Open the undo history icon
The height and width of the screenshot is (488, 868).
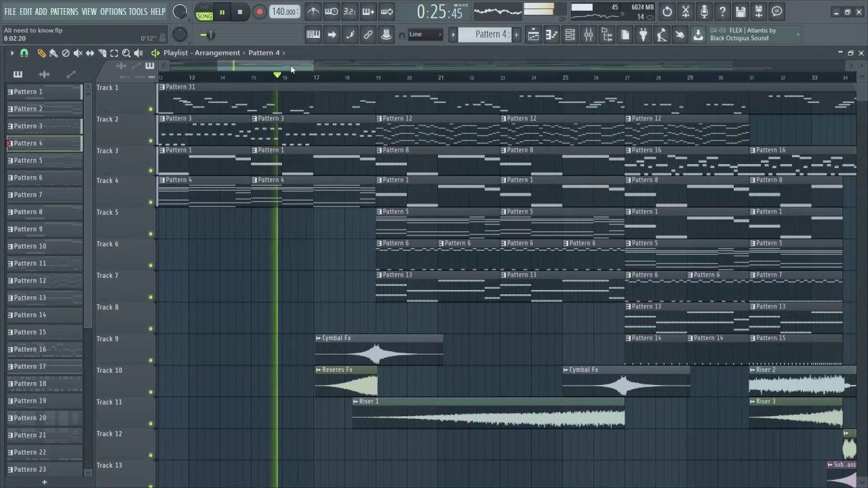(x=667, y=12)
